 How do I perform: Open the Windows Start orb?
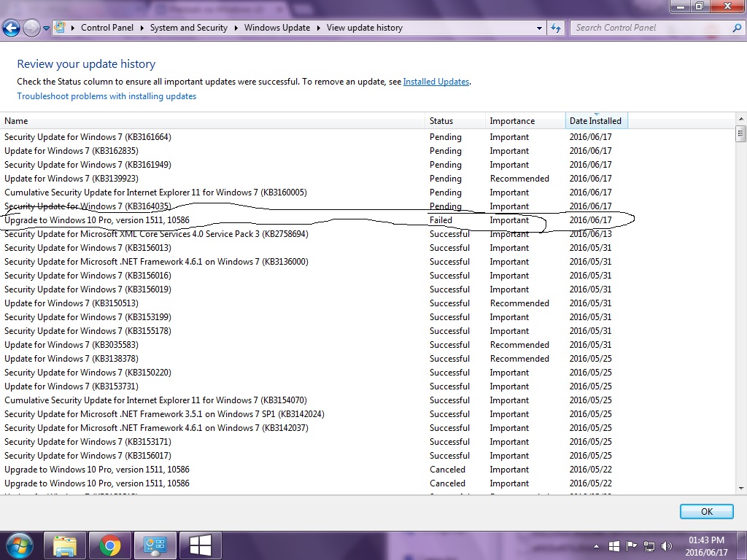click(20, 546)
